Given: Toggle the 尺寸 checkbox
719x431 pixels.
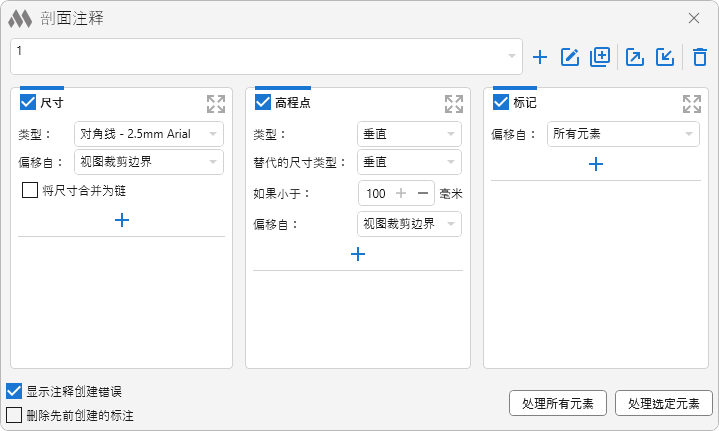Looking at the screenshot, I should pos(28,103).
